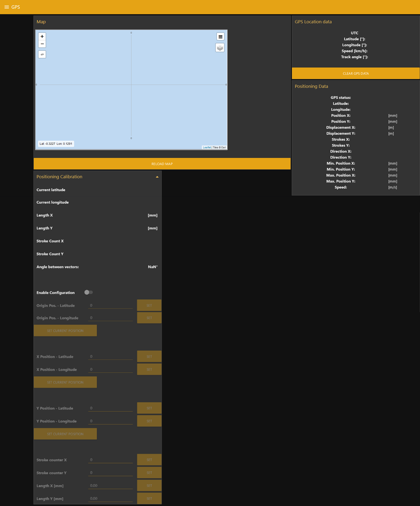Click the CLEAR GPS DATA button

click(x=356, y=73)
